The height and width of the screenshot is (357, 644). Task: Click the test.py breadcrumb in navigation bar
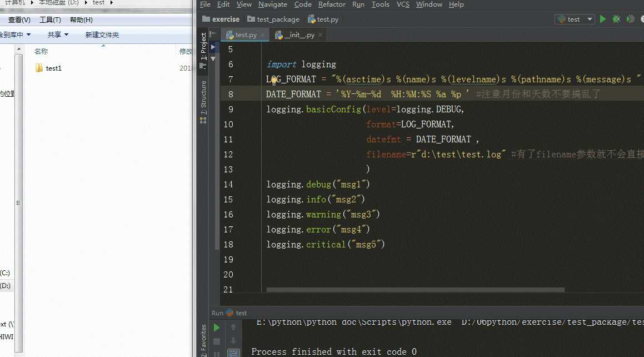pyautogui.click(x=323, y=19)
